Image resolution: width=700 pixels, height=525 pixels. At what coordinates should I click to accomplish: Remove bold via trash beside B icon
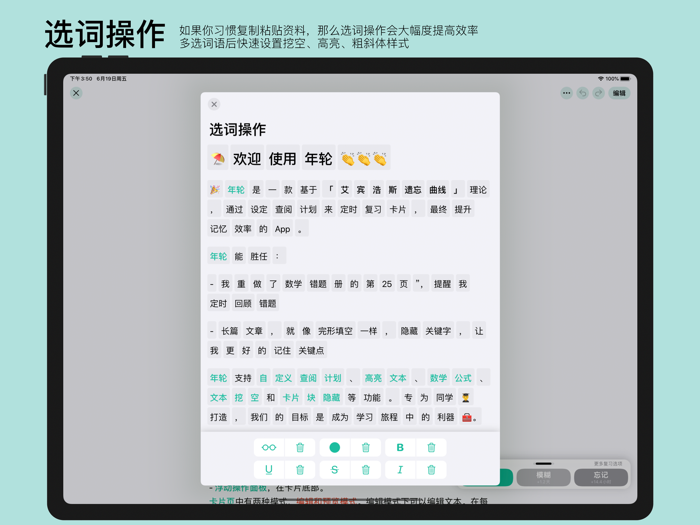pos(431,447)
